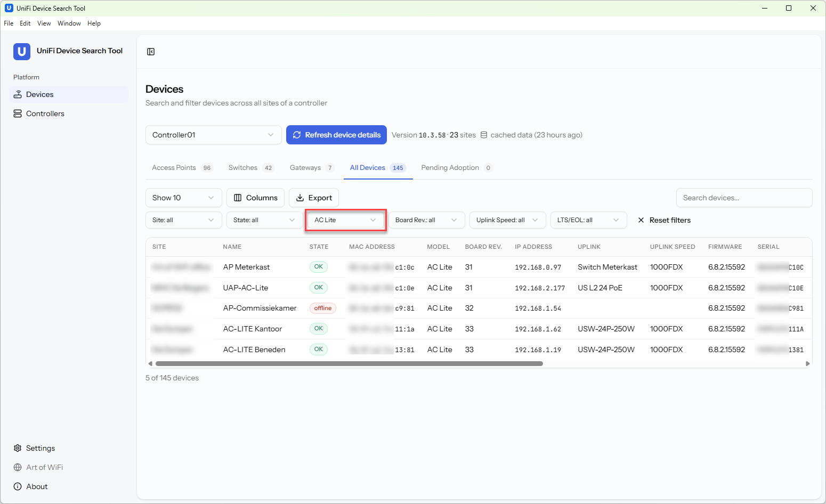Click IP address 192.168.0.97
Image resolution: width=826 pixels, height=504 pixels.
click(x=538, y=267)
